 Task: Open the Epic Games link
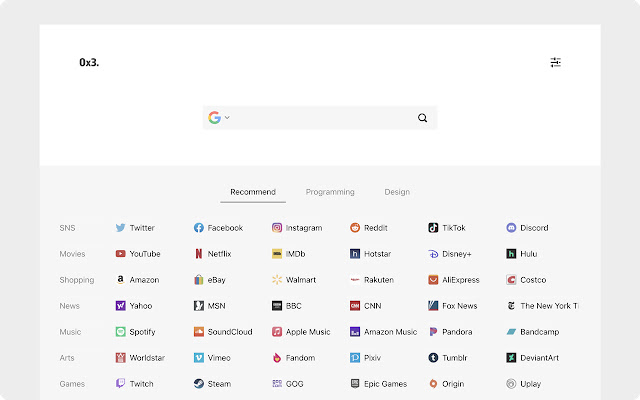(378, 384)
